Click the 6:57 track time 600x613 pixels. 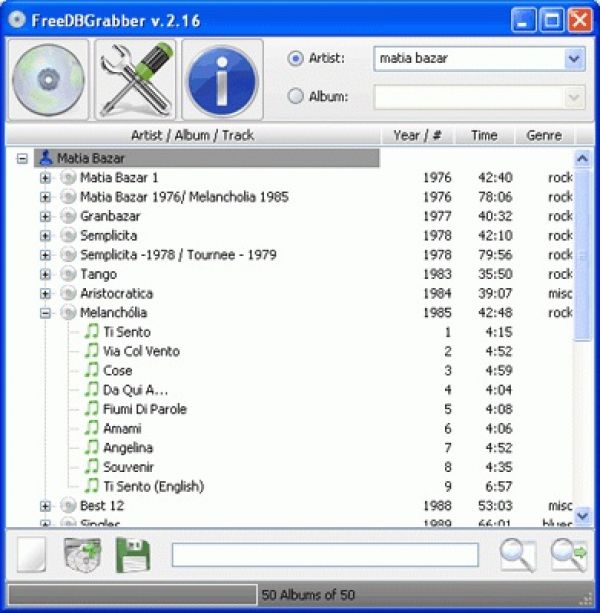tap(499, 486)
